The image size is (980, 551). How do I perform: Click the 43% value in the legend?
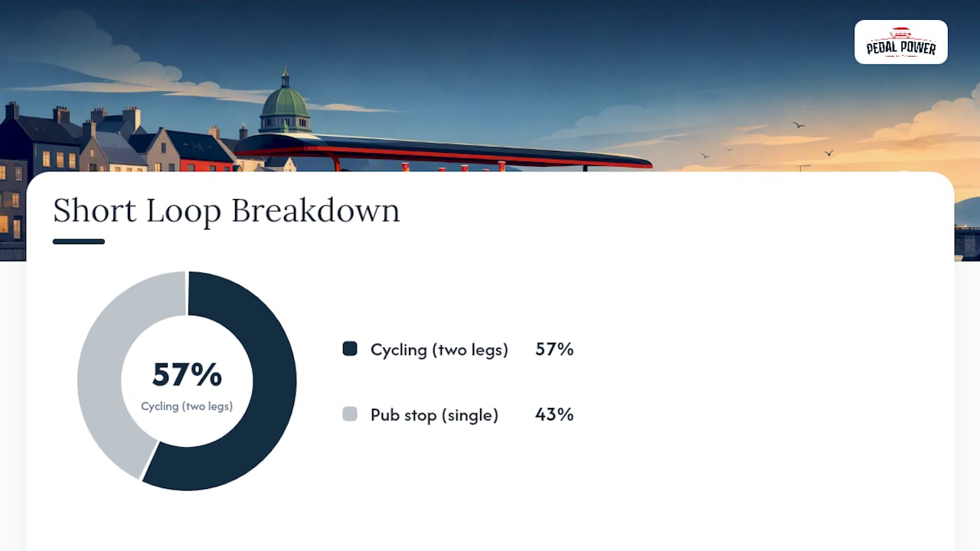pos(554,414)
